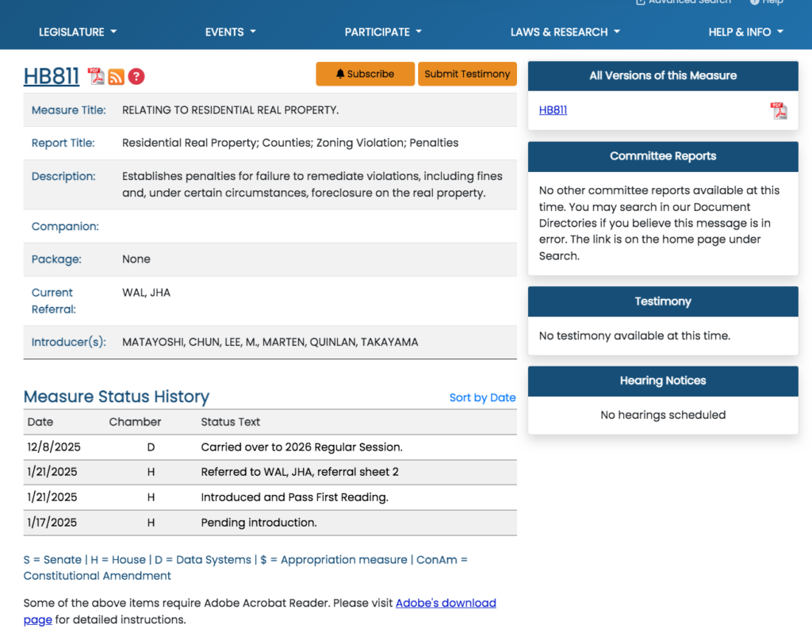Screen dimensions: 812x644
Task: Click the Help link in top bar
Action: click(771, 2)
